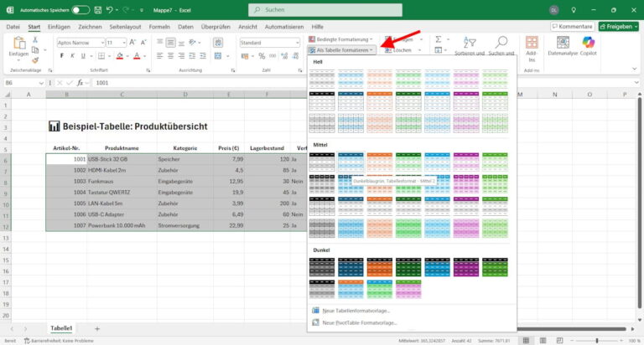Select black table style in Mittel first row
This screenshot has height=345, width=644.
pos(322,162)
